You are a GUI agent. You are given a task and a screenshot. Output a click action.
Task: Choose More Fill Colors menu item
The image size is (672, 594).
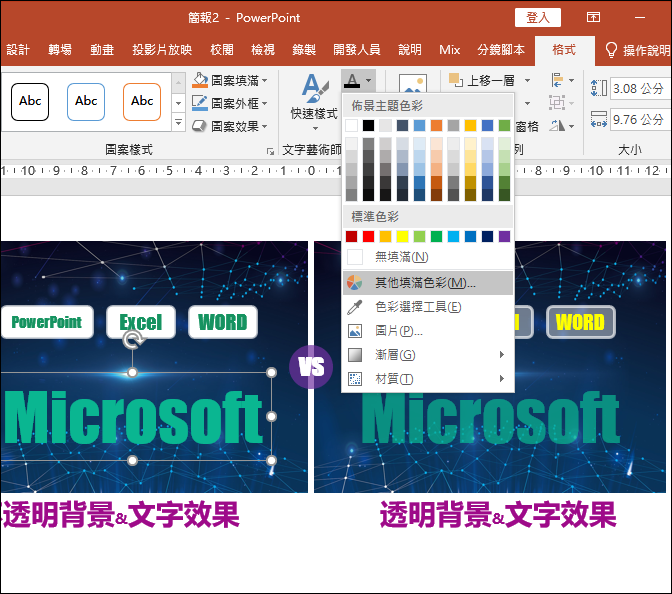click(x=428, y=283)
